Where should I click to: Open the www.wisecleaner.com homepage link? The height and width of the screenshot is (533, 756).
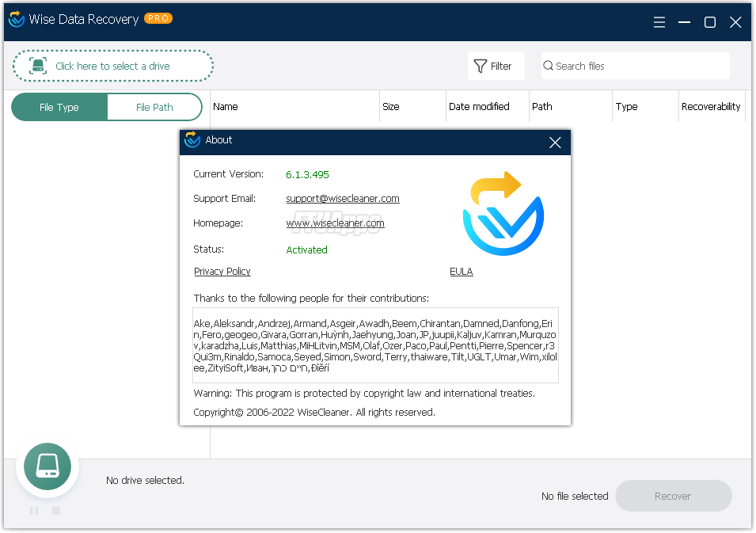335,223
